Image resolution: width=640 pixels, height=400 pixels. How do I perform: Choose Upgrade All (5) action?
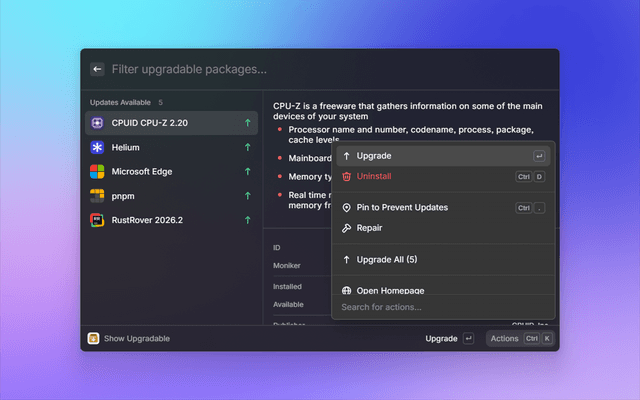(443, 260)
